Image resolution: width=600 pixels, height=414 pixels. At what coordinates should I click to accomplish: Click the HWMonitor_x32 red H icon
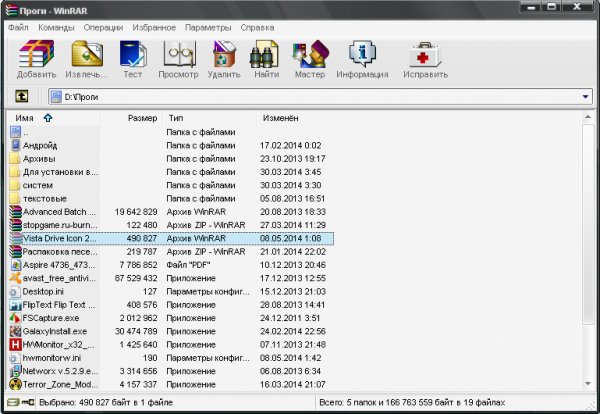15,344
